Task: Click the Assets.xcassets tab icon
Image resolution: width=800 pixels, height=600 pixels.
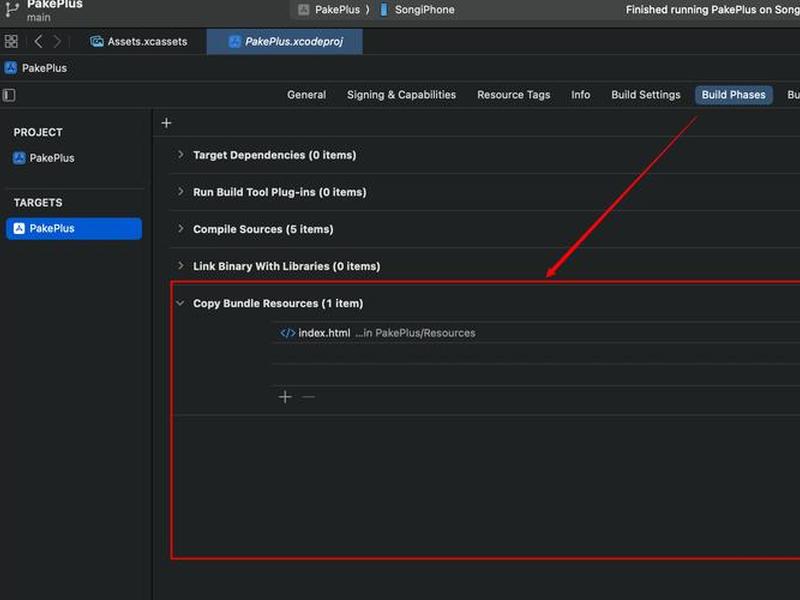Action: coord(96,41)
